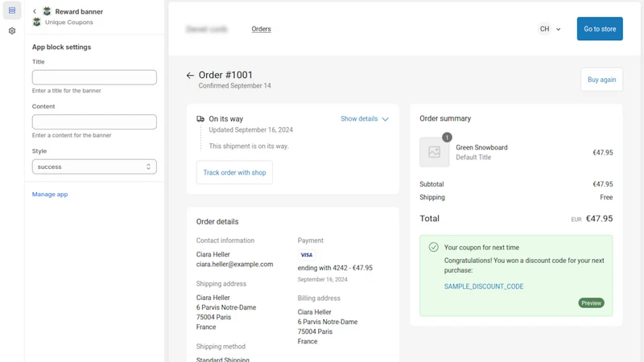Click the Visa card icon under Payment
Viewport: 644px width, 362px height.
click(307, 255)
